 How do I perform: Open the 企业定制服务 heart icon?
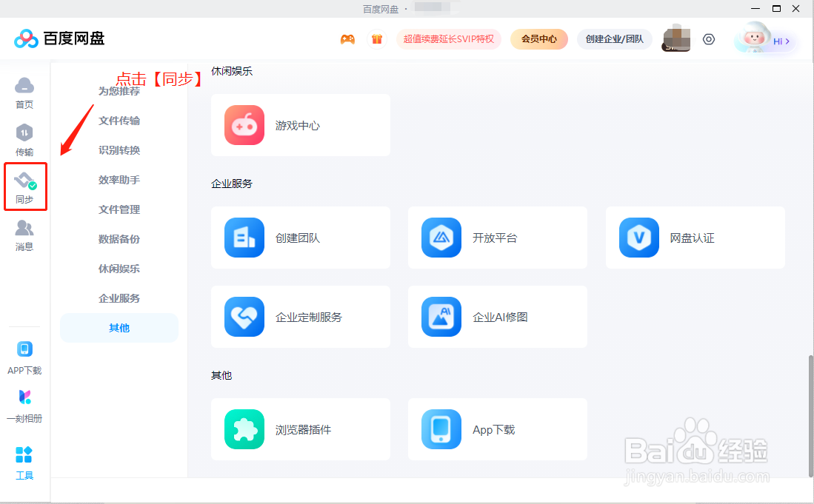pyautogui.click(x=244, y=317)
